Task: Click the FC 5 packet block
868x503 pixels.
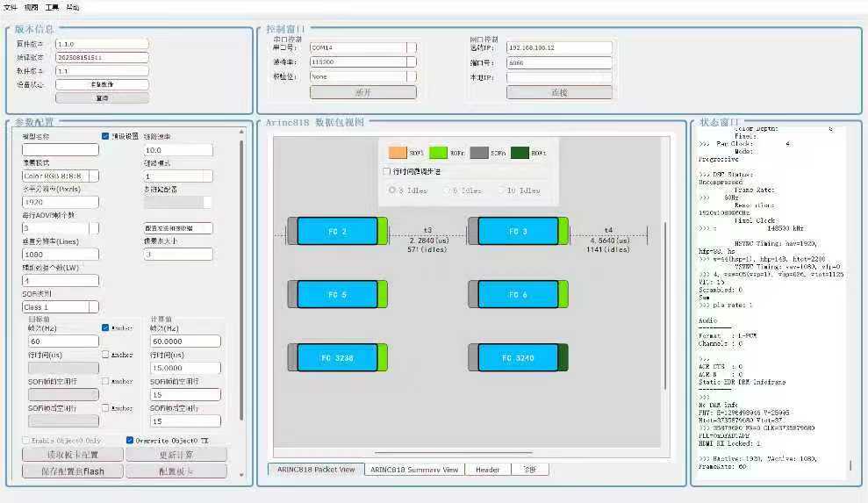Action: pyautogui.click(x=337, y=294)
